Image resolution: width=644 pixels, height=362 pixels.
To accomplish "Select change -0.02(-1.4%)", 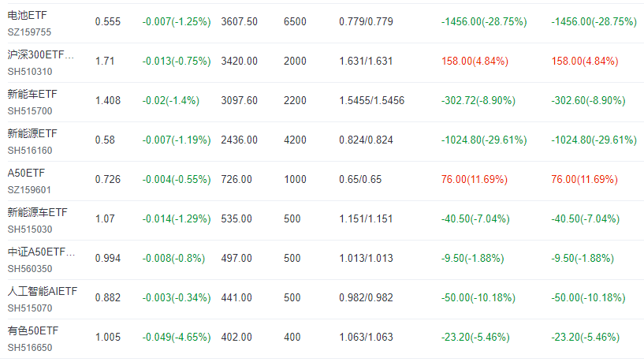I will [171, 101].
